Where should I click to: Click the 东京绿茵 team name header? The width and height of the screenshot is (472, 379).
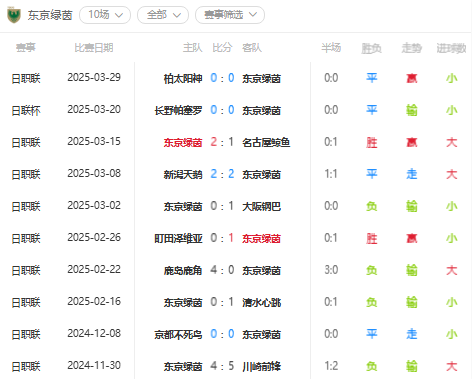[50, 15]
